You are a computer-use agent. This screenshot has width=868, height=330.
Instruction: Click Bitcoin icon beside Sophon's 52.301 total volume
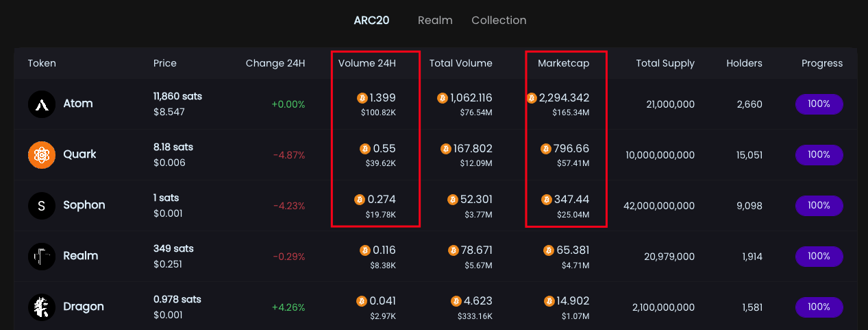point(452,200)
